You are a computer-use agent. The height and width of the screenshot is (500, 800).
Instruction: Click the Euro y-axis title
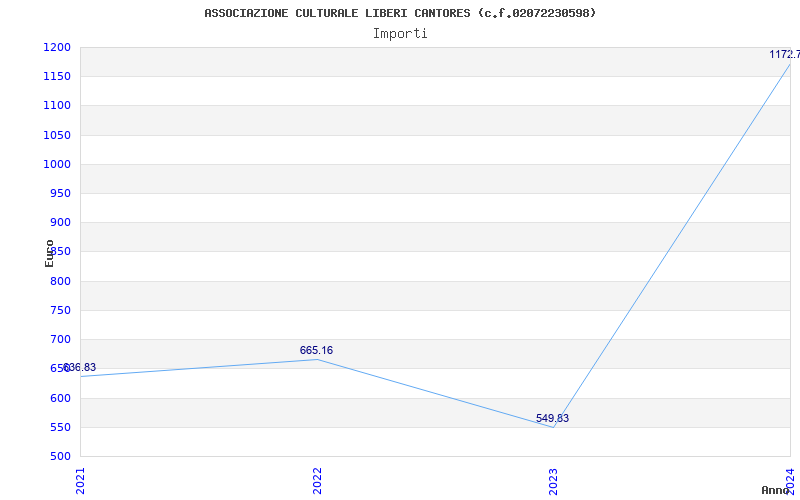coord(49,254)
